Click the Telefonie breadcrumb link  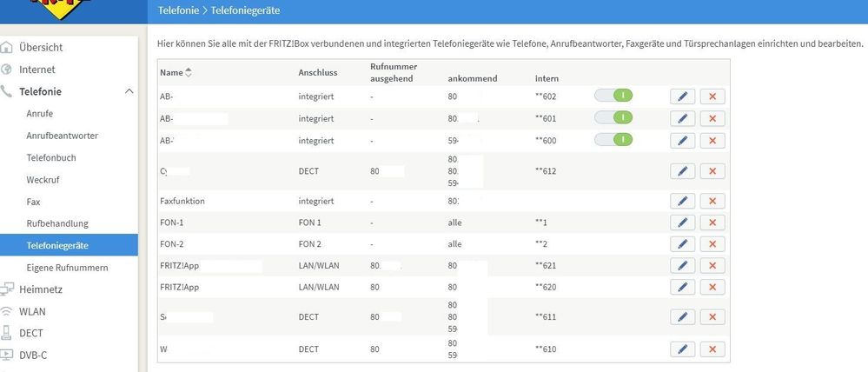click(x=176, y=11)
